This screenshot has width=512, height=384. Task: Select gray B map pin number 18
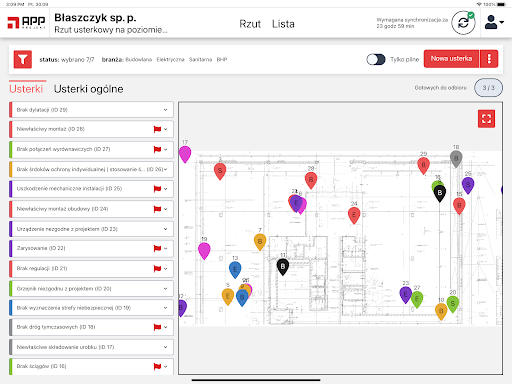click(456, 159)
